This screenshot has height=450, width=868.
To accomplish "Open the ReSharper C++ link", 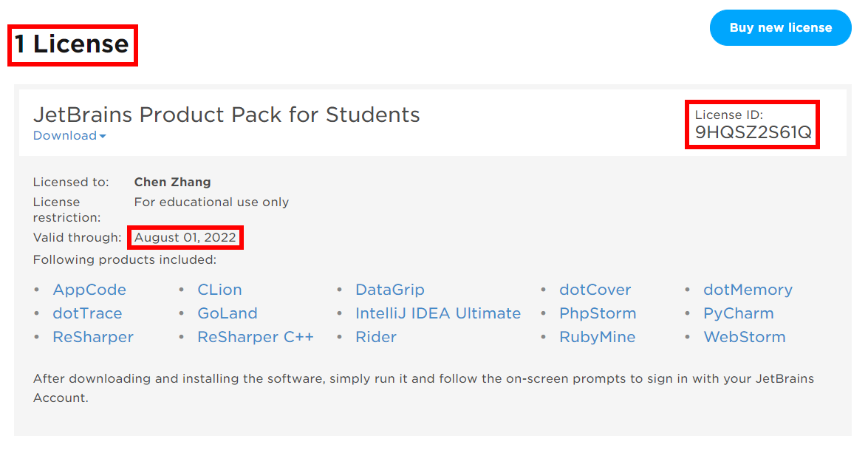I will (256, 337).
